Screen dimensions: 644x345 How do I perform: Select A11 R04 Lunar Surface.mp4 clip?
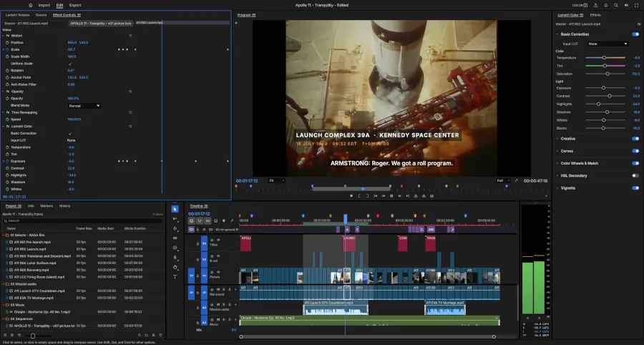pos(35,263)
